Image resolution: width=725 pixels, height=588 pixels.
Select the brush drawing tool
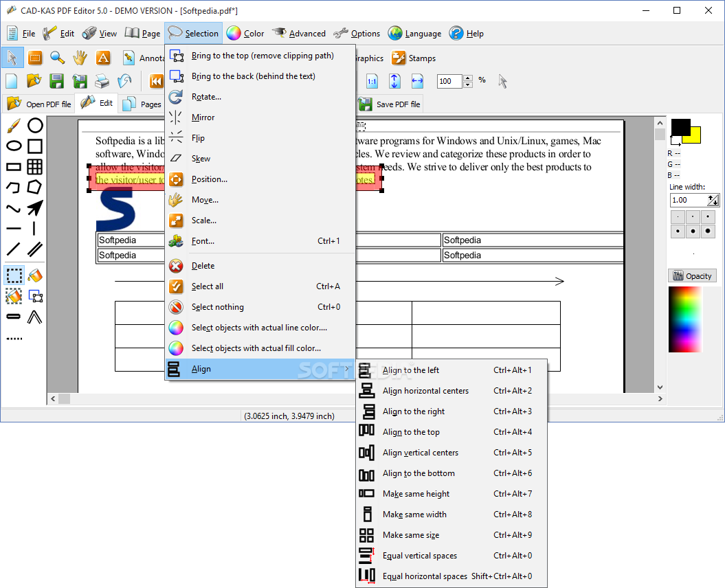(x=14, y=125)
